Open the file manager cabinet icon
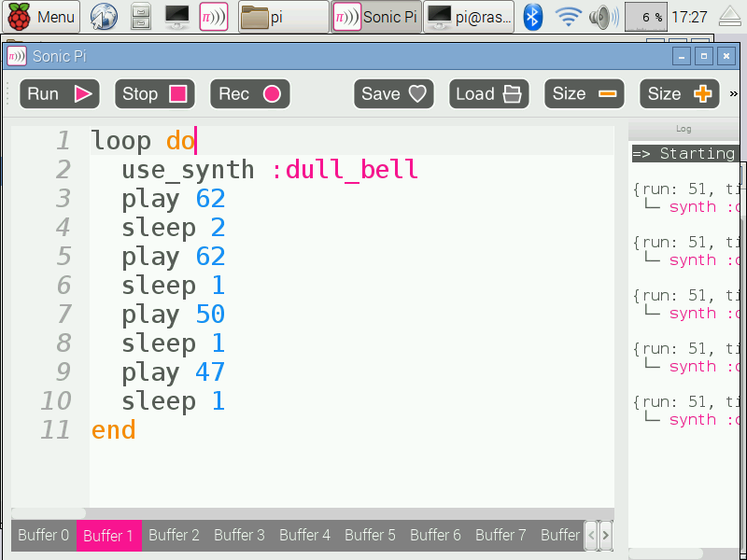 click(x=141, y=17)
